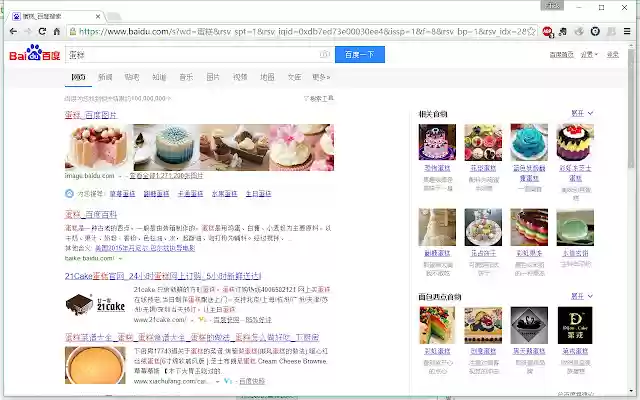Open the 搜索工具 filter option
The image size is (640, 400).
coord(319,98)
